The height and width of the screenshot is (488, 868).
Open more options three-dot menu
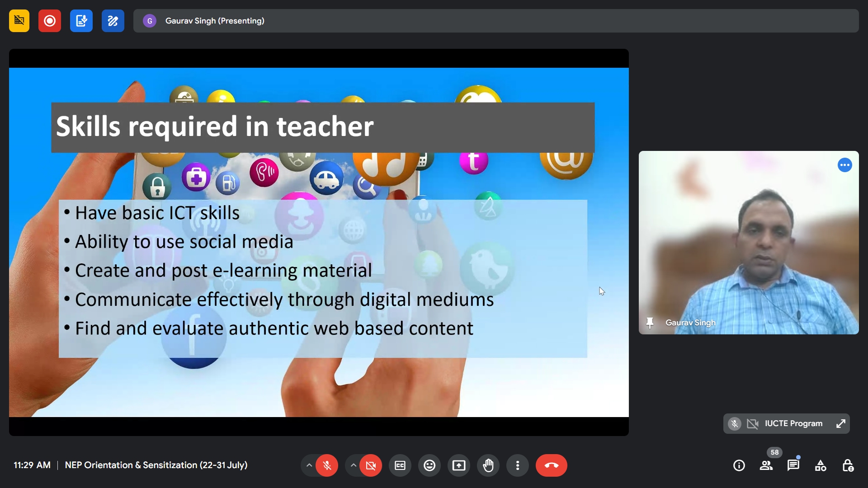tap(518, 465)
